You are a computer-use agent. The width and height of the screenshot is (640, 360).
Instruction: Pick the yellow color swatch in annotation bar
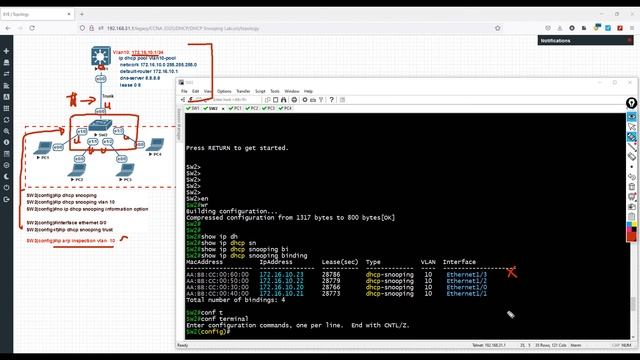634,224
